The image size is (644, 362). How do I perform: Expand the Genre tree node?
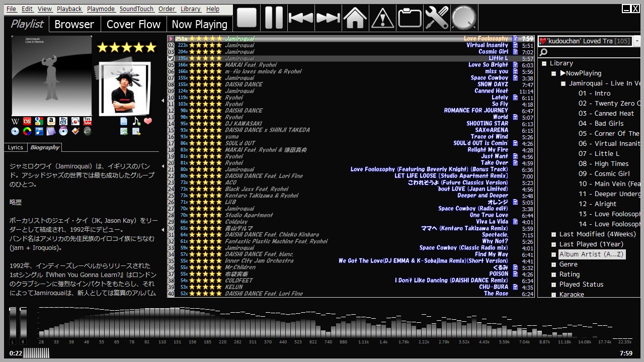tap(553, 264)
